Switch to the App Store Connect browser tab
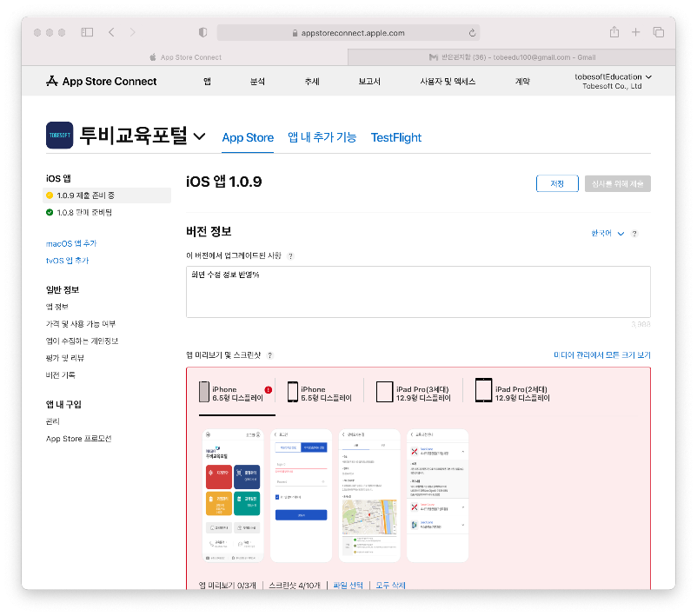 [x=185, y=57]
